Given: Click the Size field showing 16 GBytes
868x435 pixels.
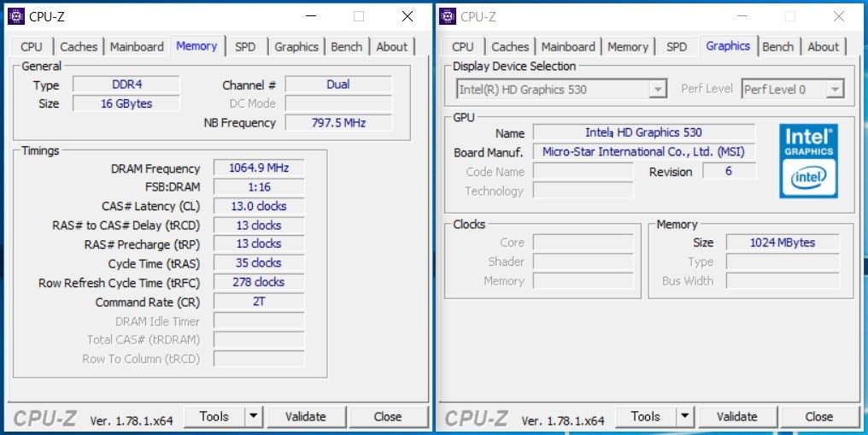Looking at the screenshot, I should [126, 103].
